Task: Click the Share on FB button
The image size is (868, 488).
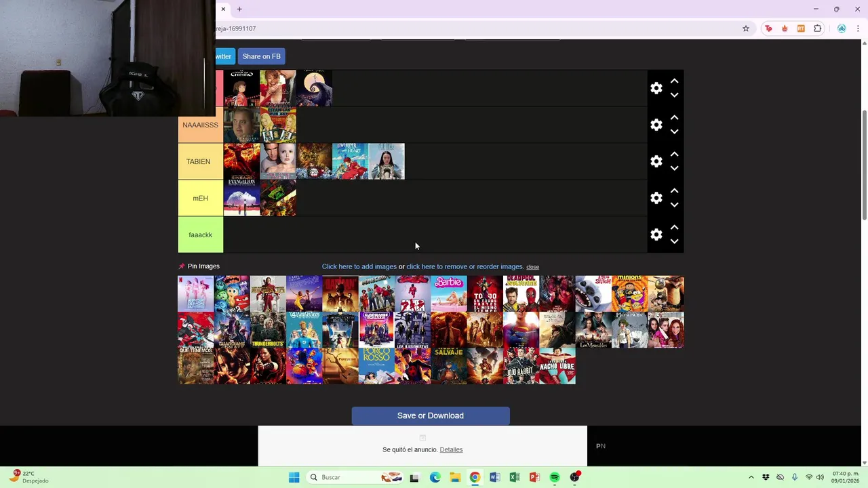Action: [261, 56]
